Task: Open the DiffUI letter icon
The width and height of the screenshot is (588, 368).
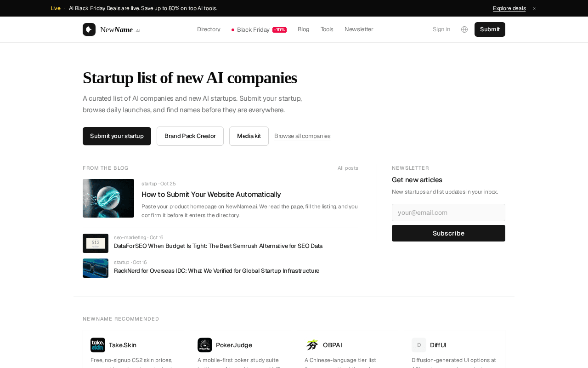Action: coord(419,345)
